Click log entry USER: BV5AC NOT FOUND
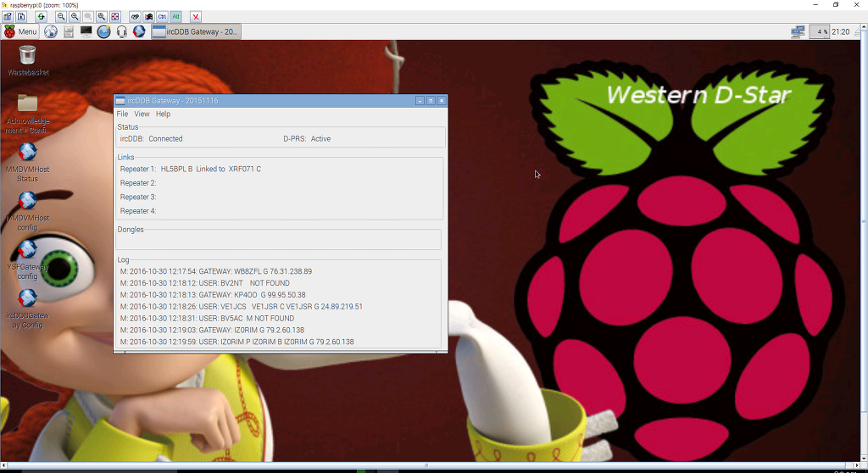The width and height of the screenshot is (868, 473). click(x=207, y=319)
